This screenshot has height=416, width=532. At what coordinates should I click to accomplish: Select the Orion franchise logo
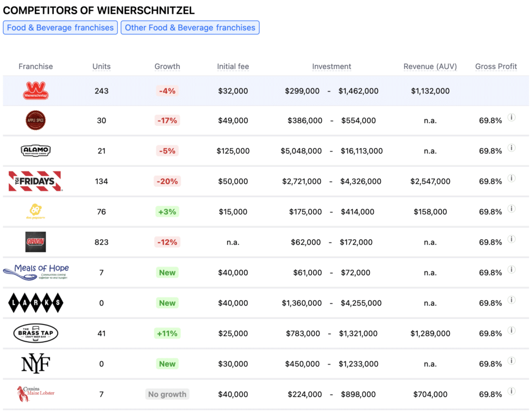36,242
